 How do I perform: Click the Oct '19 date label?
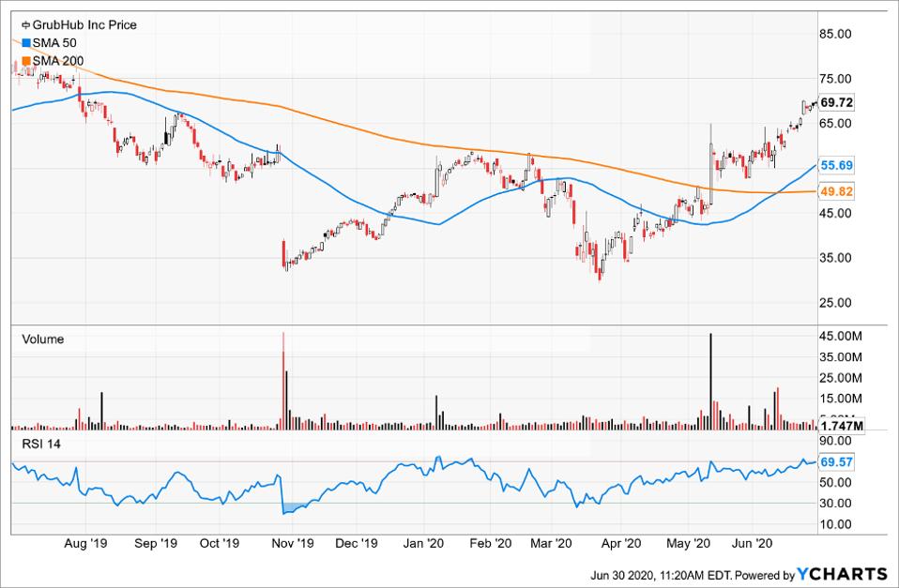coord(219,544)
